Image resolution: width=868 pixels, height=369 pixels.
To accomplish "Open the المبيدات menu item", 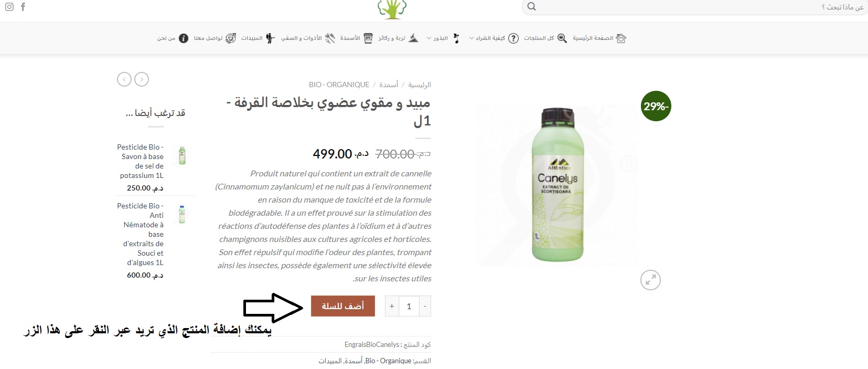I will pos(258,38).
